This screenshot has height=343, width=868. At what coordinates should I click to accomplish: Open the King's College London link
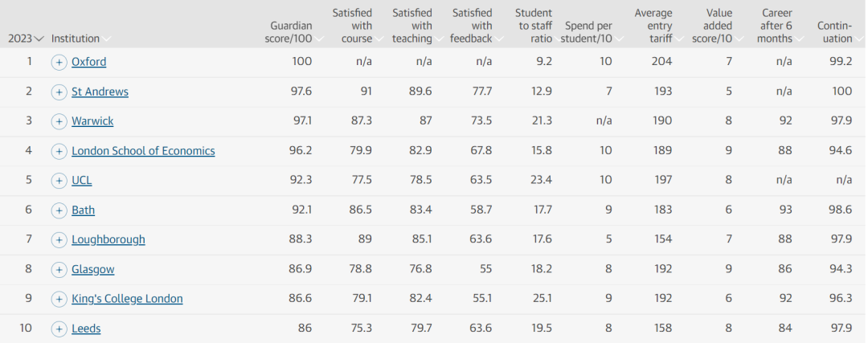[127, 299]
